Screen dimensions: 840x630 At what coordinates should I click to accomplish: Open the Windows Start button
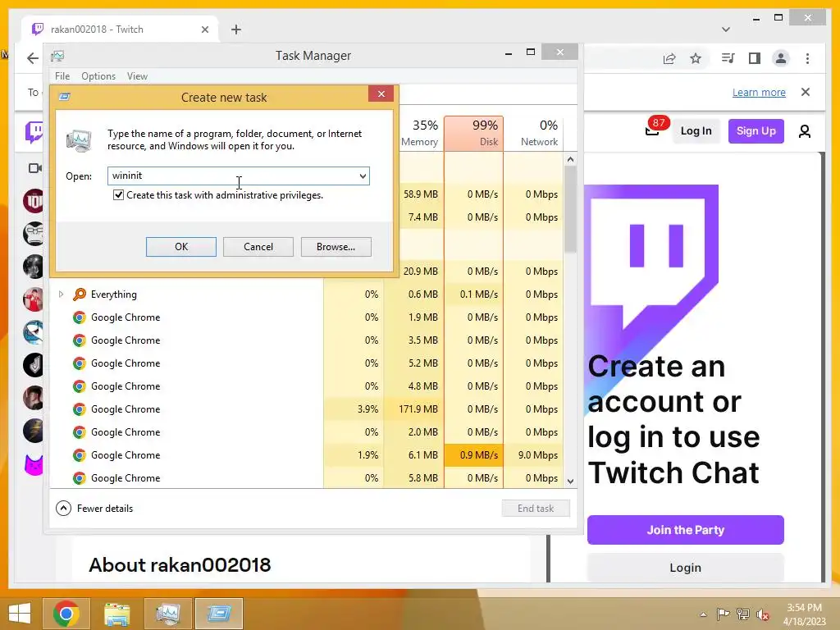(20, 613)
